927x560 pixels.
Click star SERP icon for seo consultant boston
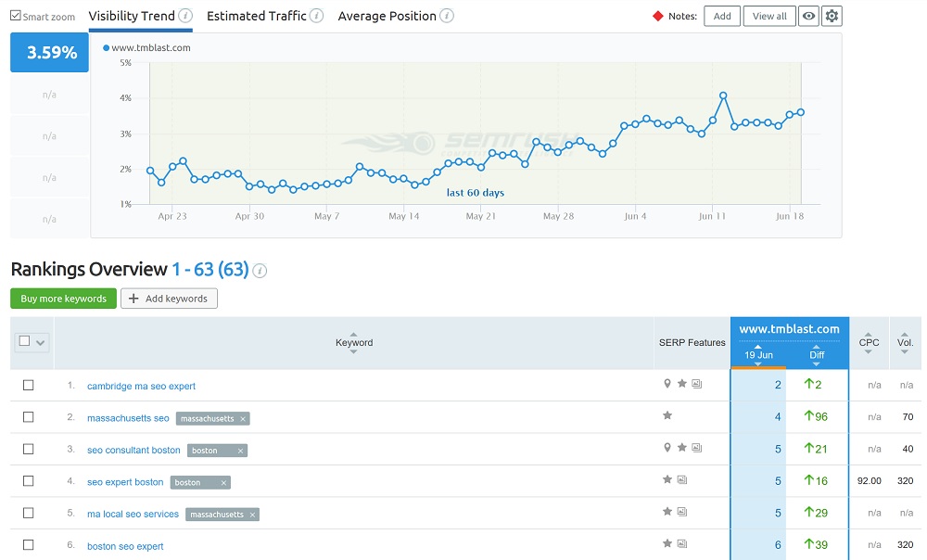coord(681,448)
